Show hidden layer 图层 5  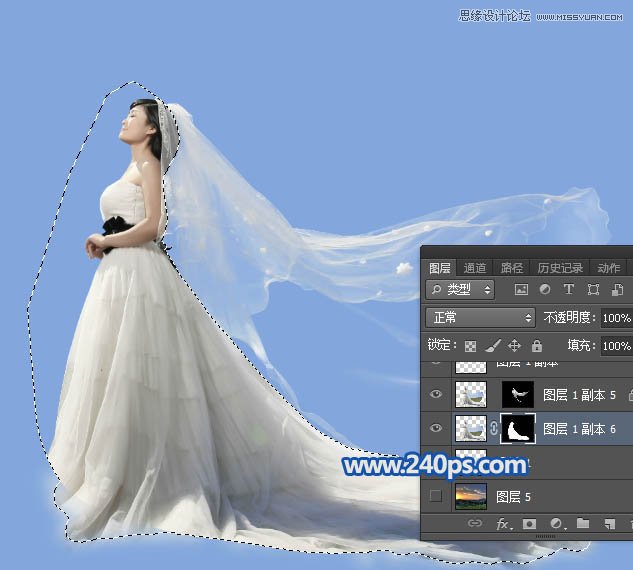click(x=436, y=496)
